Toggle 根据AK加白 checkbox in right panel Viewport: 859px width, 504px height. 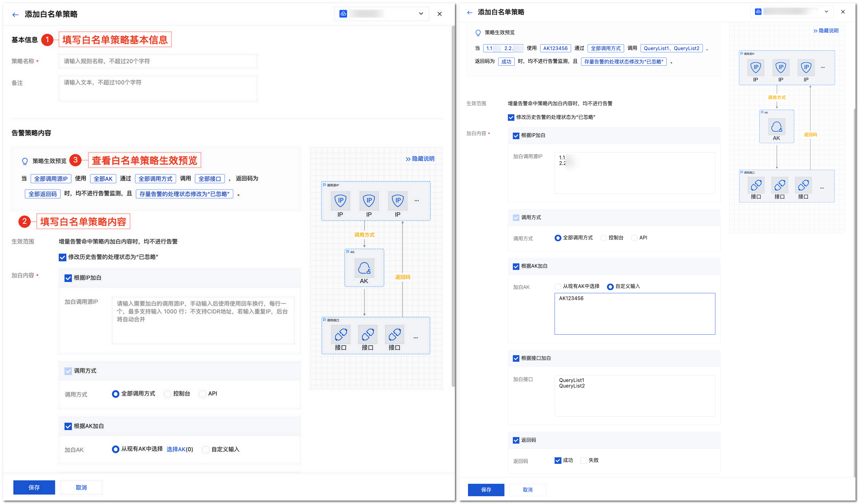tap(516, 266)
